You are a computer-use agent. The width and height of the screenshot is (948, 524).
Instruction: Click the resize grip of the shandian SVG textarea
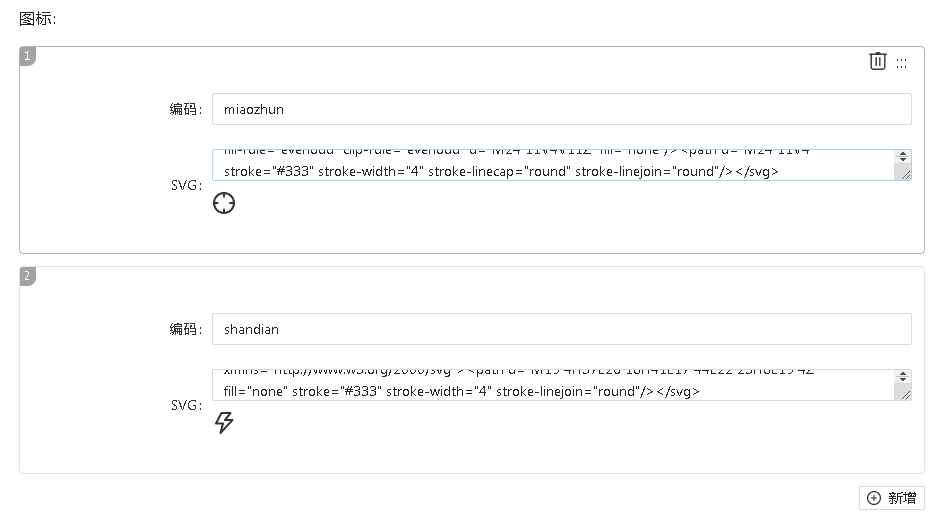pyautogui.click(x=904, y=394)
